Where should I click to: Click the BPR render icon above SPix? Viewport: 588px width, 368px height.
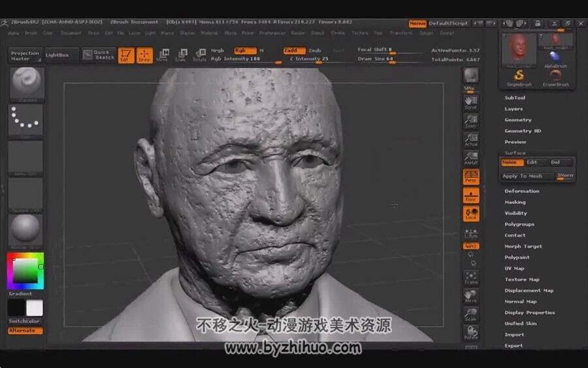point(471,76)
